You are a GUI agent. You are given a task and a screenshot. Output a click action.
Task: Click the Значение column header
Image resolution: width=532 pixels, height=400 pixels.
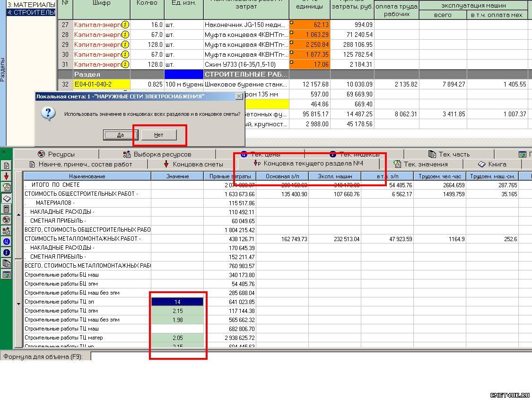point(177,176)
